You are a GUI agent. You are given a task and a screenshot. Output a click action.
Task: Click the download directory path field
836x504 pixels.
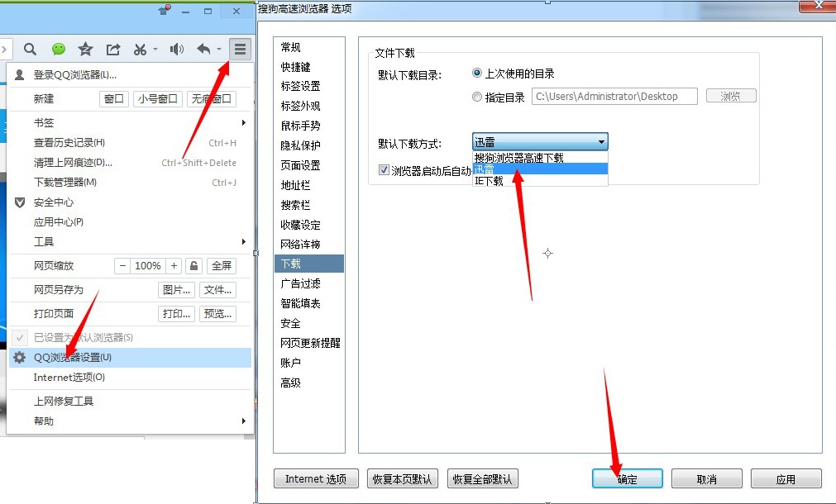(x=614, y=97)
